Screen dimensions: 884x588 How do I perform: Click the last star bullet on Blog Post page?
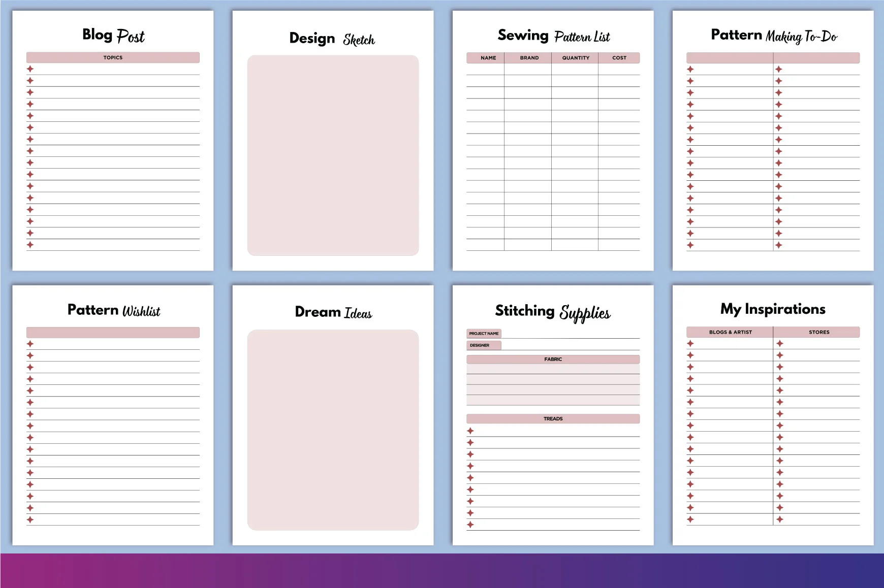30,245
